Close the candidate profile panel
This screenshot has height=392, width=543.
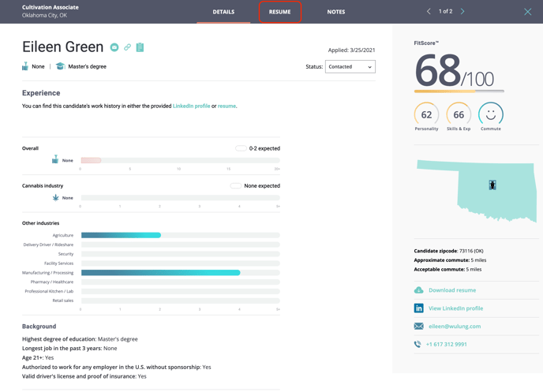[528, 12]
